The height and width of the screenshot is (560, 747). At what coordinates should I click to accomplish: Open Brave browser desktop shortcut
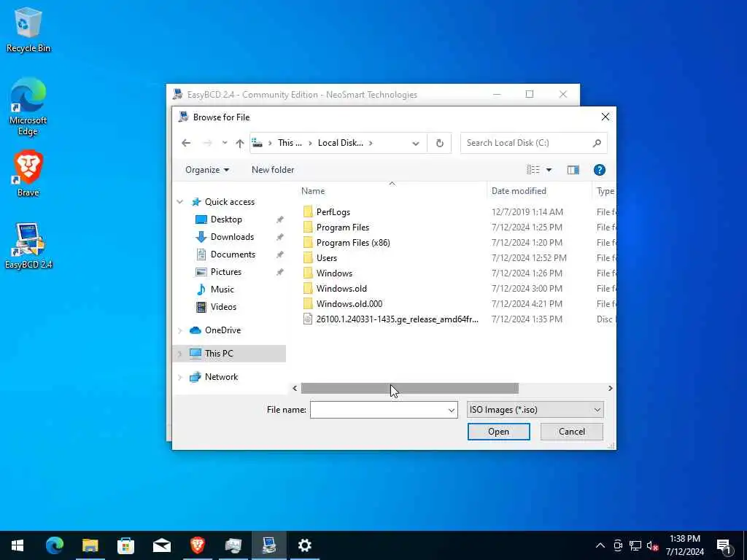(28, 174)
